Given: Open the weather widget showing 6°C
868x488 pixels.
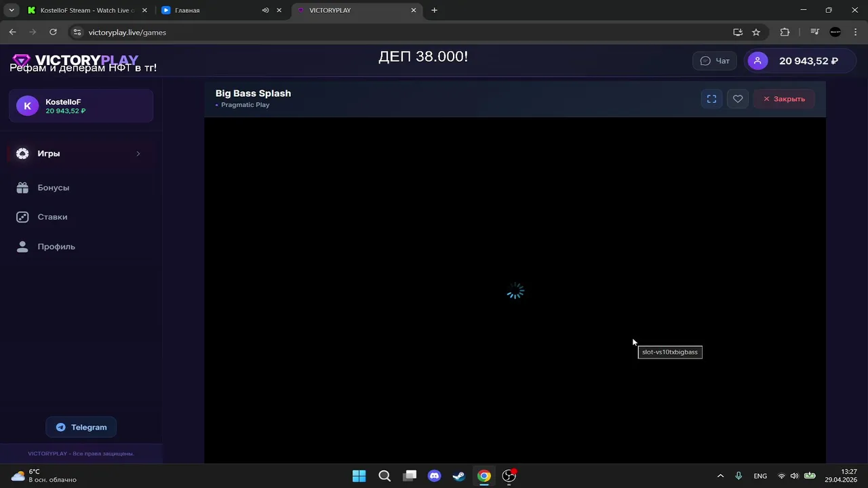Looking at the screenshot, I should [x=44, y=476].
